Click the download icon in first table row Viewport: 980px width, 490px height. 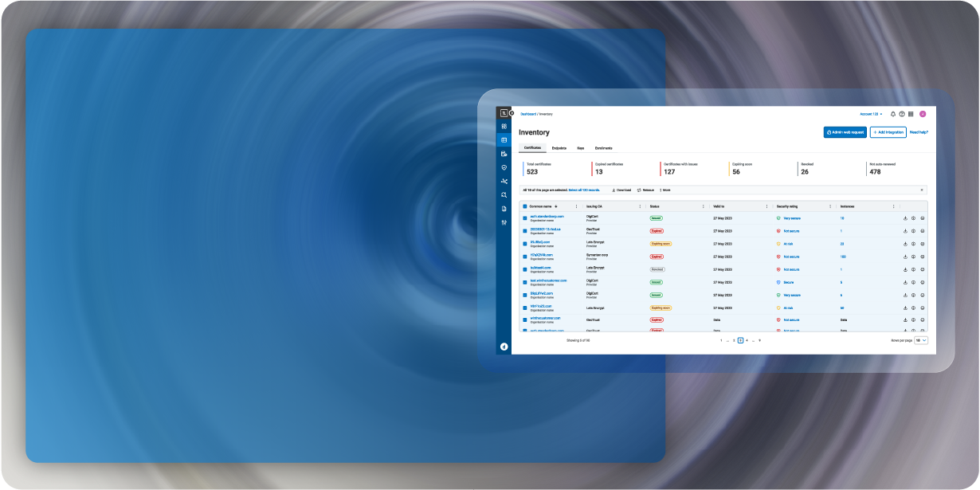point(905,218)
